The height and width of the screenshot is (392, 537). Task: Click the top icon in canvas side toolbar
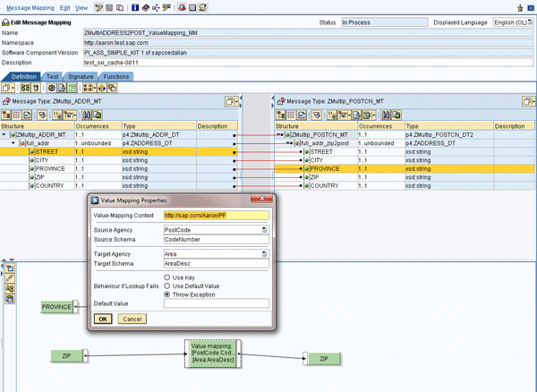point(10,268)
